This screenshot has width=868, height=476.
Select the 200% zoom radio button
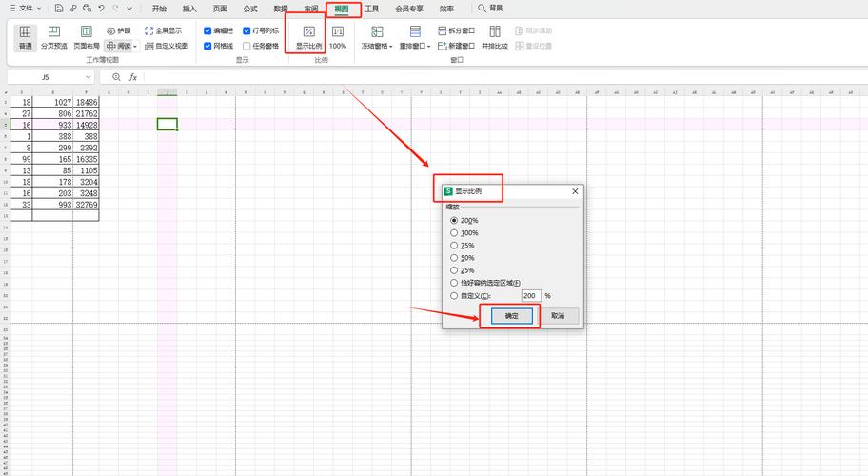tap(454, 220)
